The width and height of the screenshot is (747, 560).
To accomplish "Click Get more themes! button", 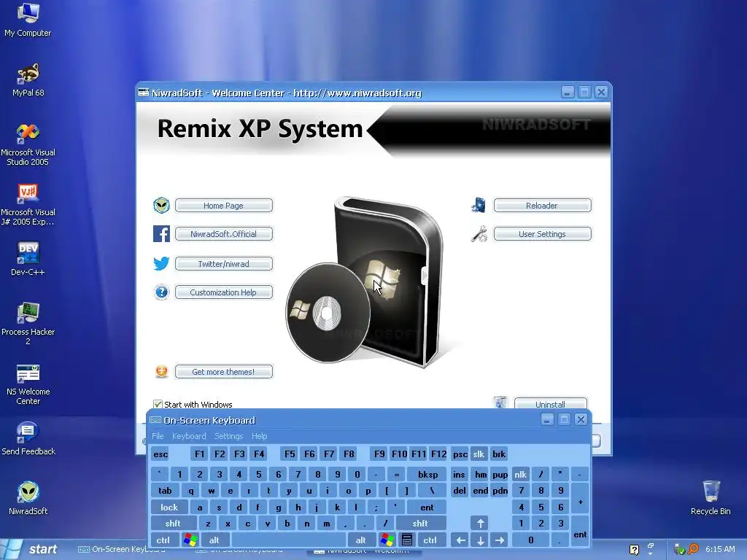I will (224, 371).
